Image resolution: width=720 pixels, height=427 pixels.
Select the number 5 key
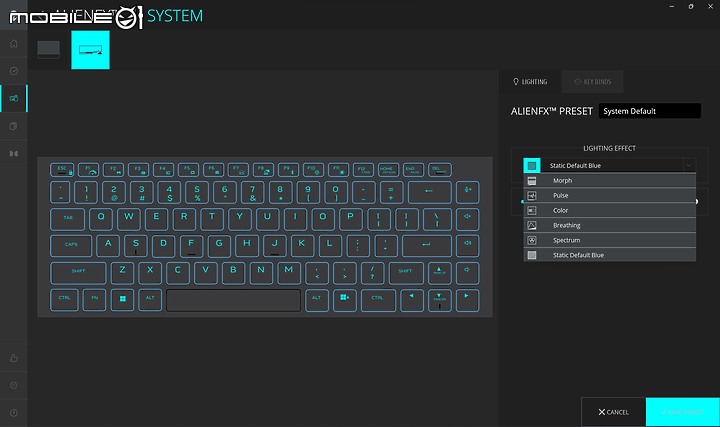[x=197, y=192]
